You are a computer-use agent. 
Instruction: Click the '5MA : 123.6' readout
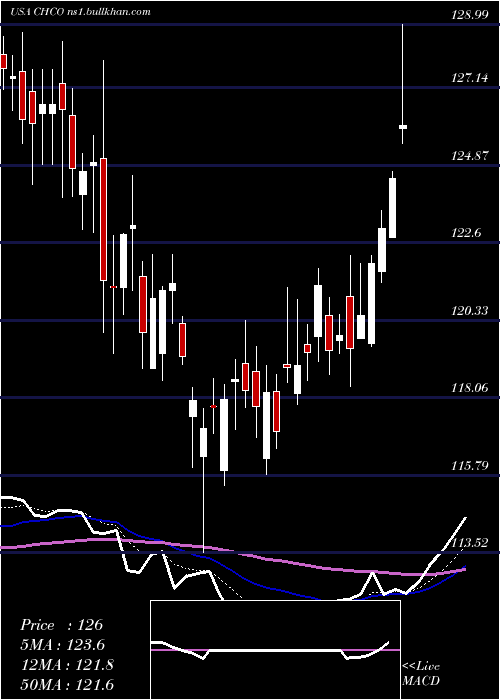[x=64, y=645]
